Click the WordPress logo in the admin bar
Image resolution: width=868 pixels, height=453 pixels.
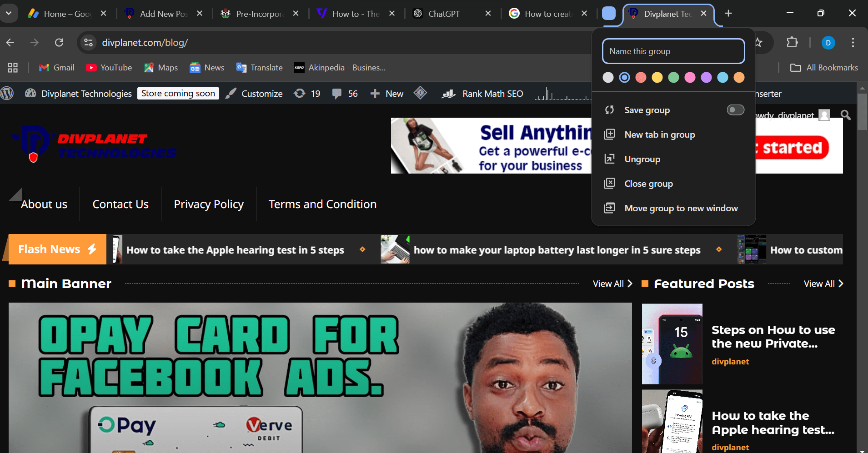tap(8, 93)
